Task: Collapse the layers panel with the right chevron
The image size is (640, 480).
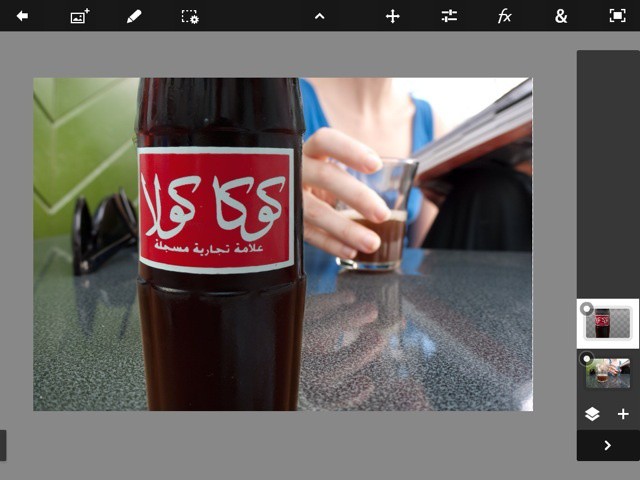Action: click(607, 445)
